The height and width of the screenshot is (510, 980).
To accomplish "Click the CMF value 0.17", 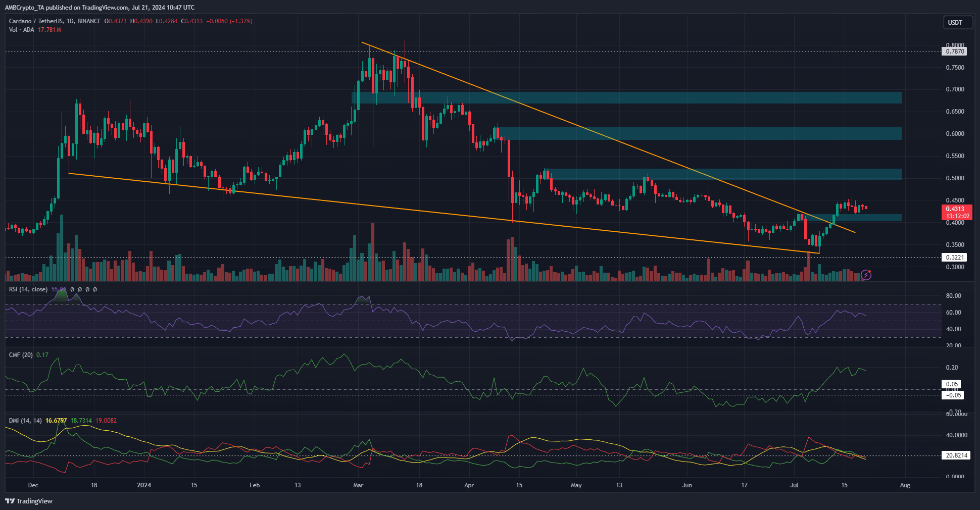I will 42,355.
